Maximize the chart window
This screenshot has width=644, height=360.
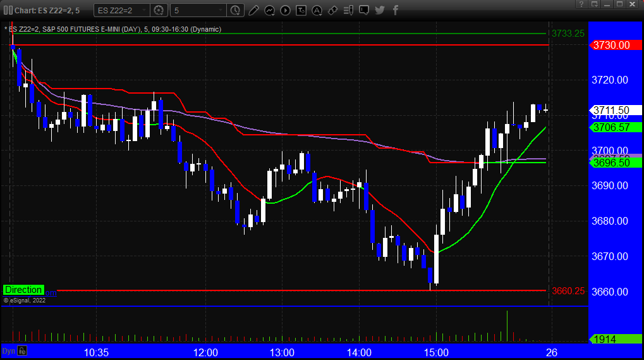(x=620, y=4)
